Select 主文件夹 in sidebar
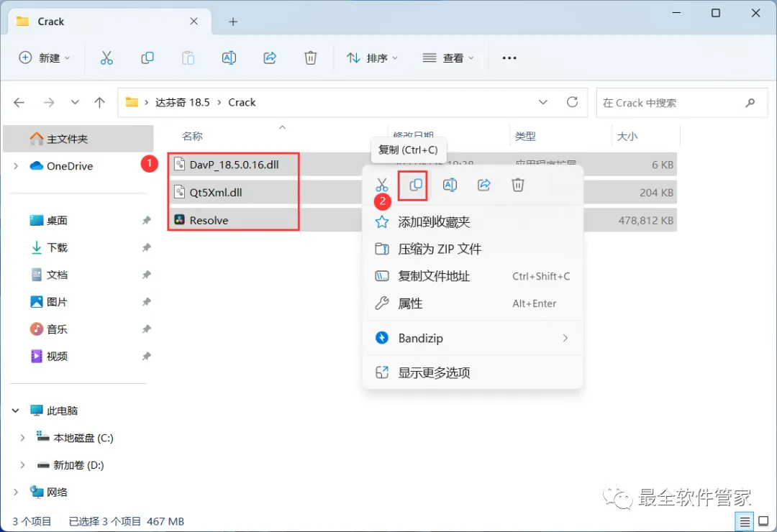Screen dimensions: 777x532 [x=78, y=139]
